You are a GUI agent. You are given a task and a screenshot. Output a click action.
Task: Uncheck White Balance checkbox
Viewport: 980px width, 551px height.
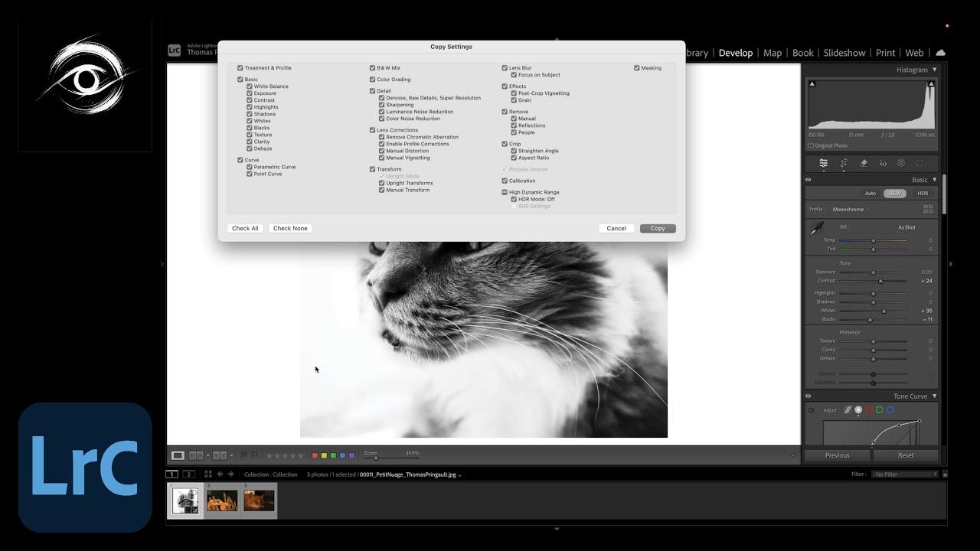click(250, 86)
